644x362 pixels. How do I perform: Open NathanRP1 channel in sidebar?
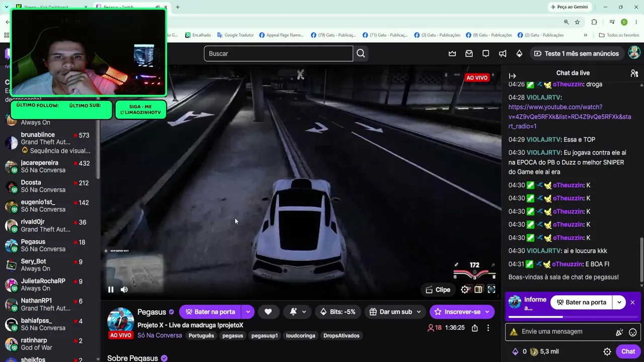pyautogui.click(x=49, y=304)
